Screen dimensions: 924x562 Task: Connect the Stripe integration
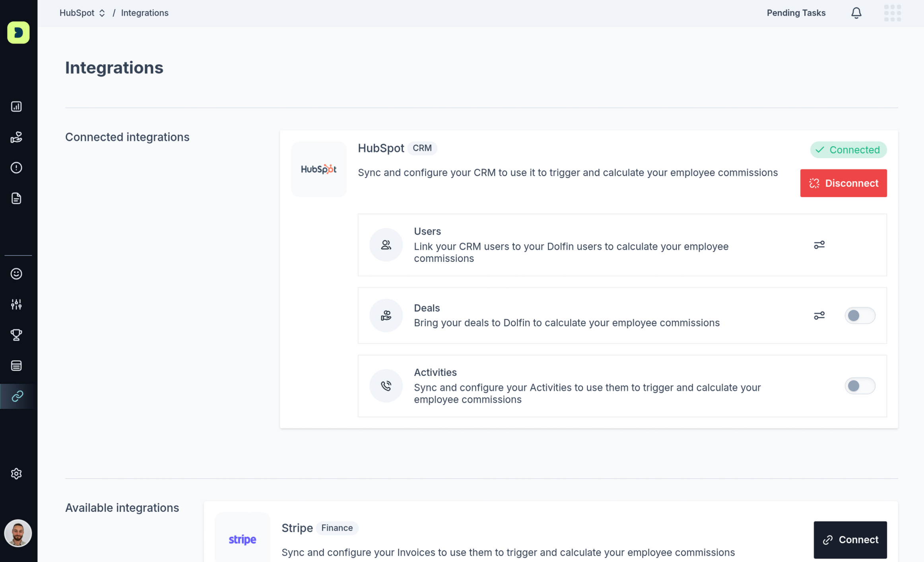tap(850, 540)
